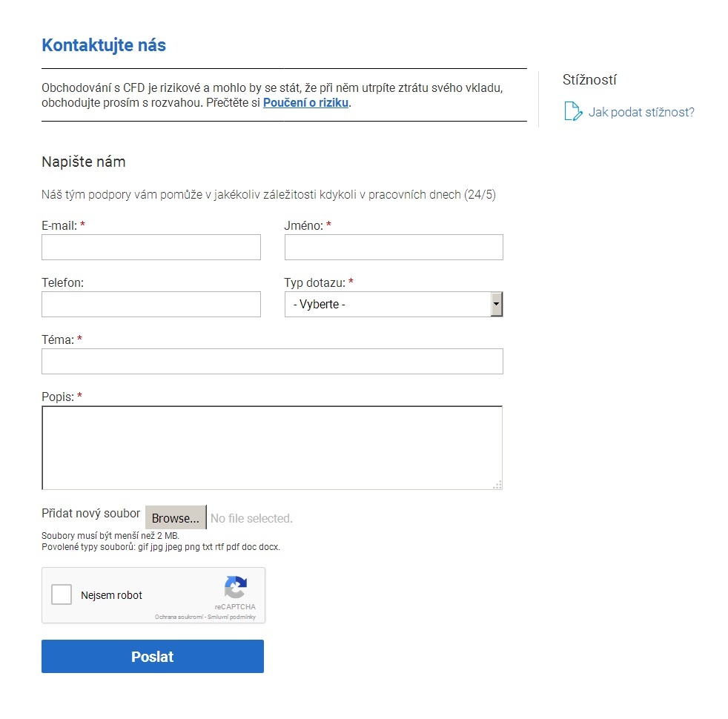Follow the "Jak podat stížnost?" link
The width and height of the screenshot is (728, 719).
(x=641, y=113)
